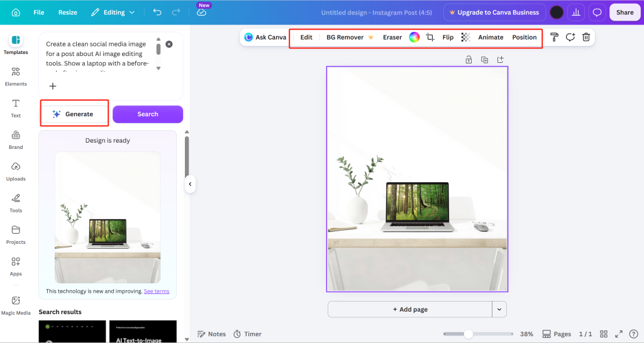This screenshot has width=644, height=343.
Task: Copy style with paint roller icon
Action: coord(554,37)
